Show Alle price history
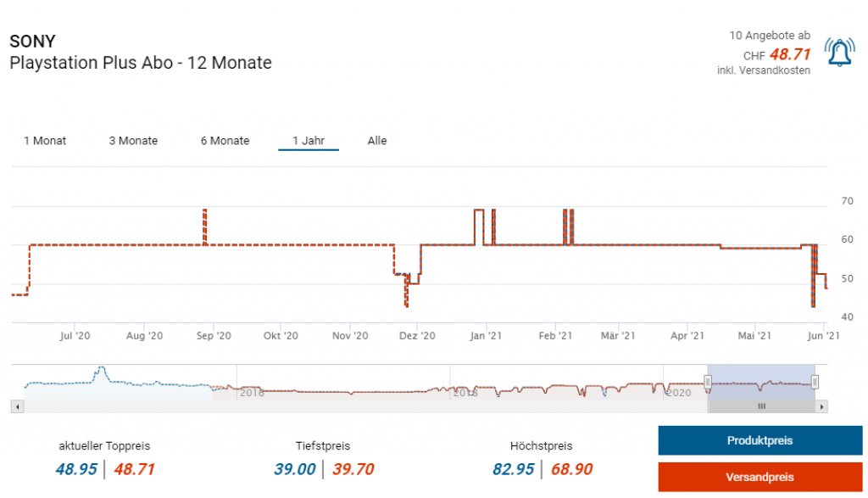The height and width of the screenshot is (498, 868). pos(377,141)
